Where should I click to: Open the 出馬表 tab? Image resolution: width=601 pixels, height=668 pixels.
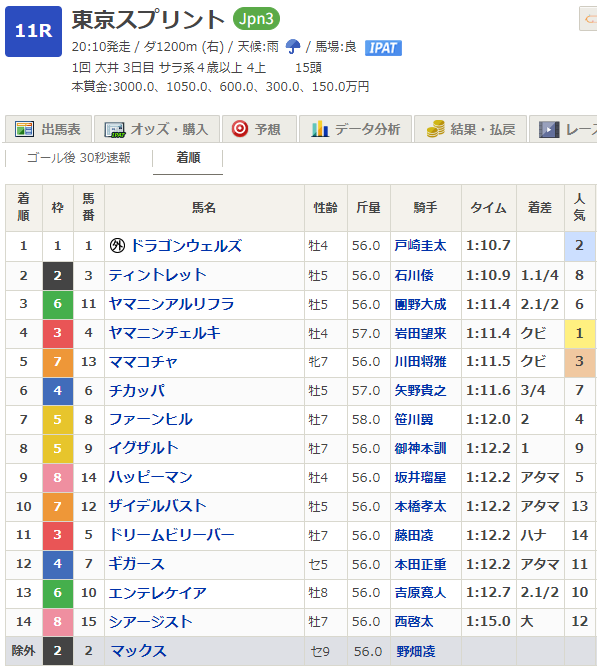pos(51,129)
